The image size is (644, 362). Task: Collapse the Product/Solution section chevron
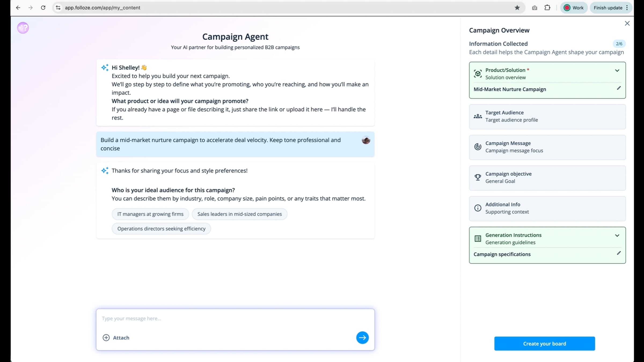[617, 71]
